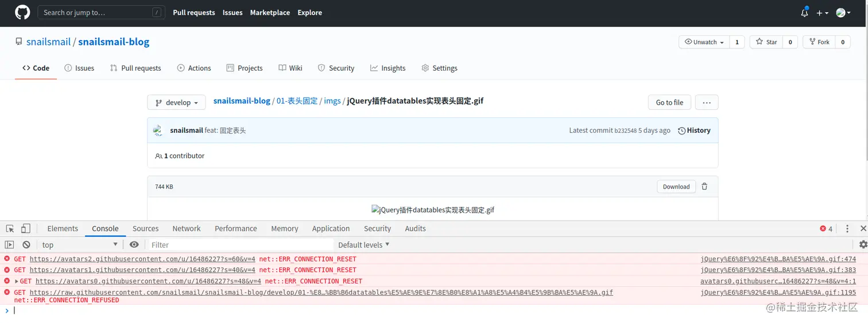Screen dimensions: 868x323
Task: Open the snailsmail commit author link
Action: click(x=187, y=130)
